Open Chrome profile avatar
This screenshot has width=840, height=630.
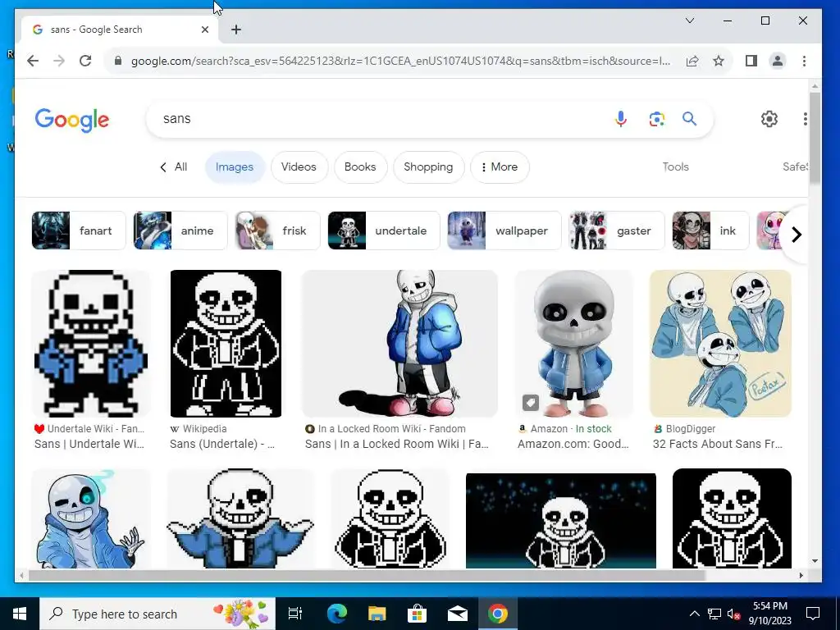pos(778,61)
